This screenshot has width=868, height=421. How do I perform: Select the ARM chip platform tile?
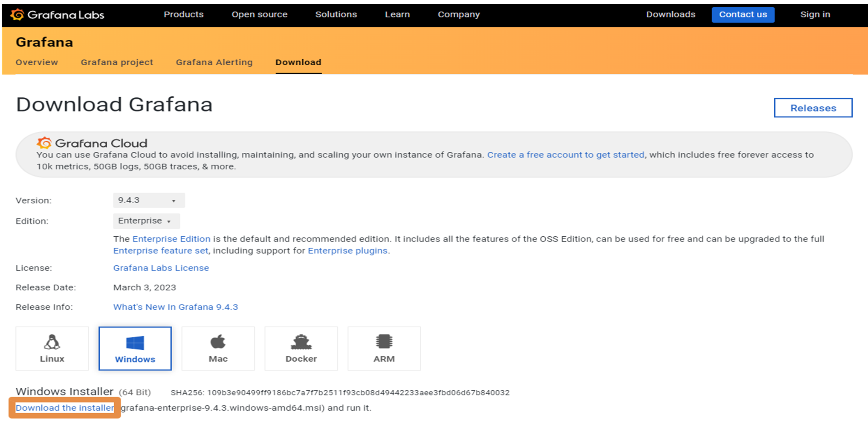384,348
